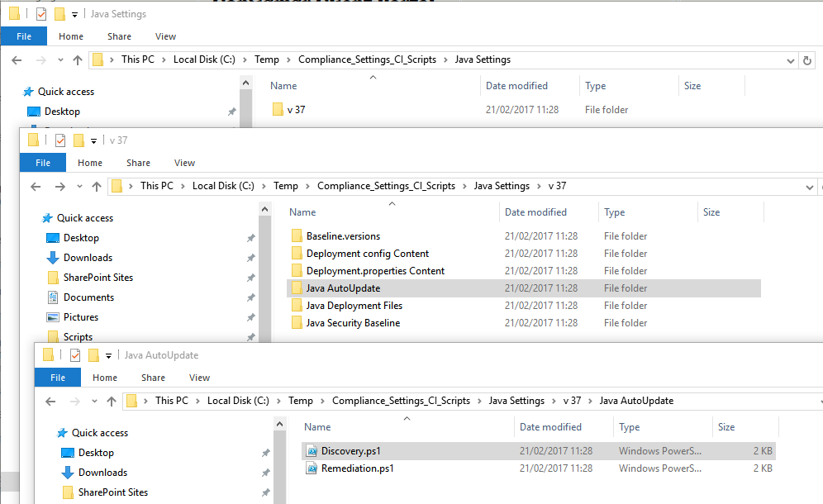The width and height of the screenshot is (823, 504).
Task: Select Remediation.ps1 script file
Action: coord(357,468)
